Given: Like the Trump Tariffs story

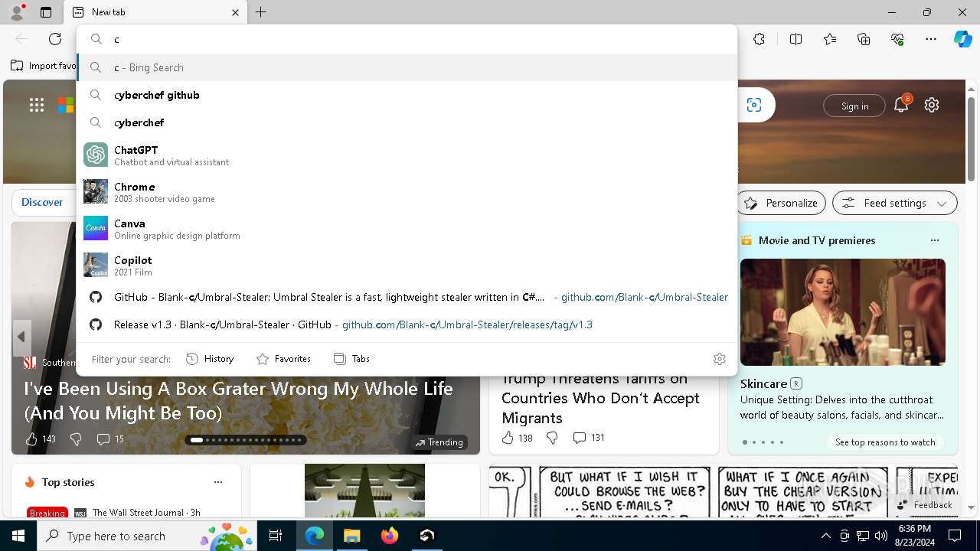Looking at the screenshot, I should [x=517, y=438].
